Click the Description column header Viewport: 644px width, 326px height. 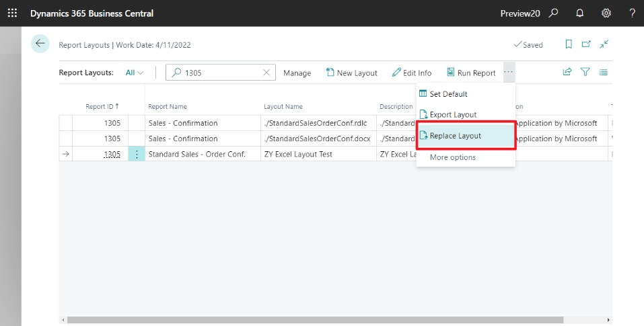coord(396,107)
